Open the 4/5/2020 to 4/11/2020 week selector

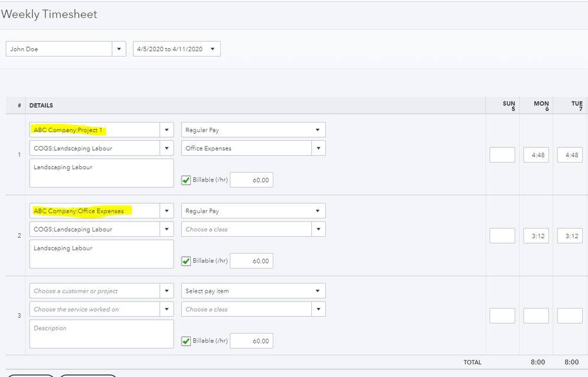[177, 49]
